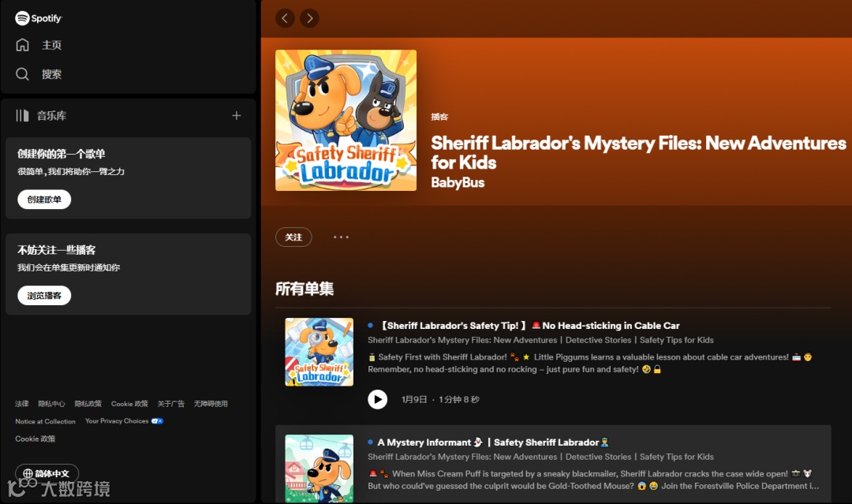Open the 无障碍使用 link
Screen dimensions: 852x504
pos(211,404)
